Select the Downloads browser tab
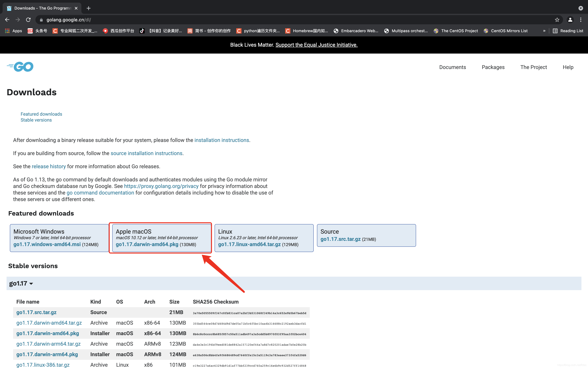 pos(42,8)
